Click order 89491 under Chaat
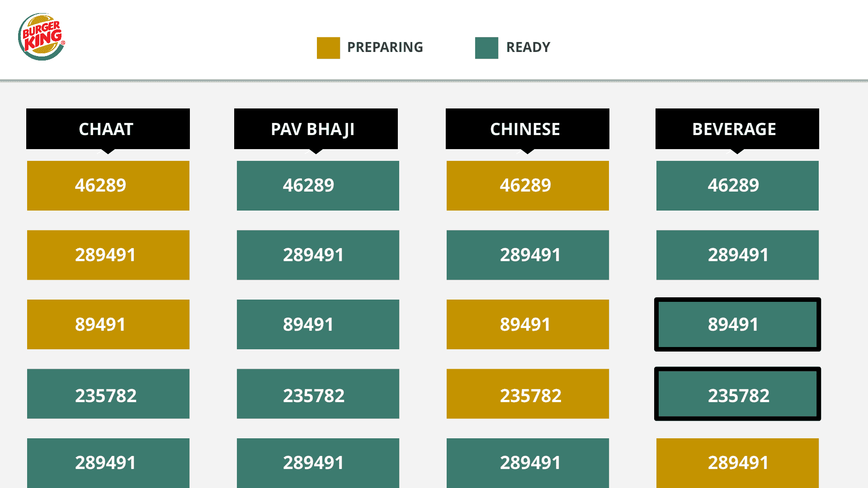The height and width of the screenshot is (488, 868). (x=108, y=324)
